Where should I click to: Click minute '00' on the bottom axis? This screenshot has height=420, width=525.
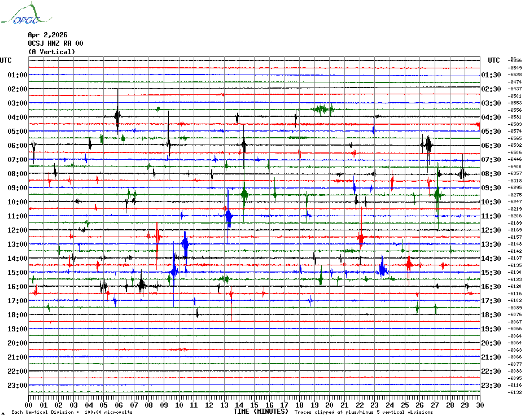(28, 405)
